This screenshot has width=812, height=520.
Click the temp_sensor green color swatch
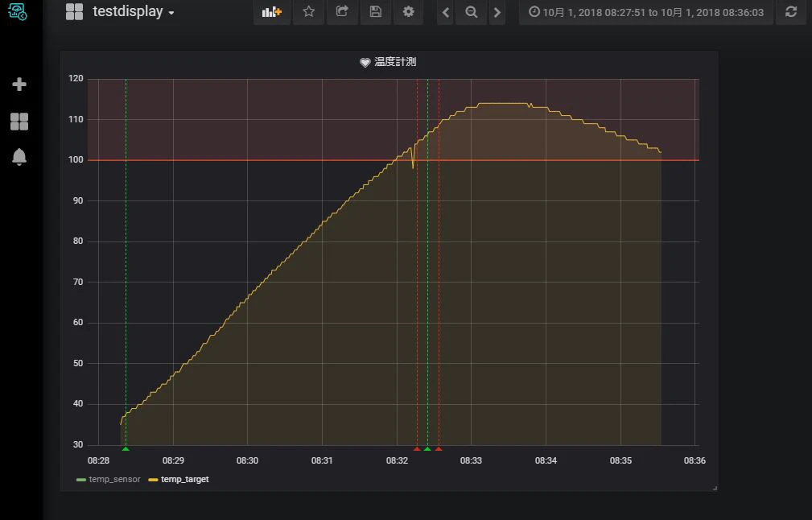80,480
